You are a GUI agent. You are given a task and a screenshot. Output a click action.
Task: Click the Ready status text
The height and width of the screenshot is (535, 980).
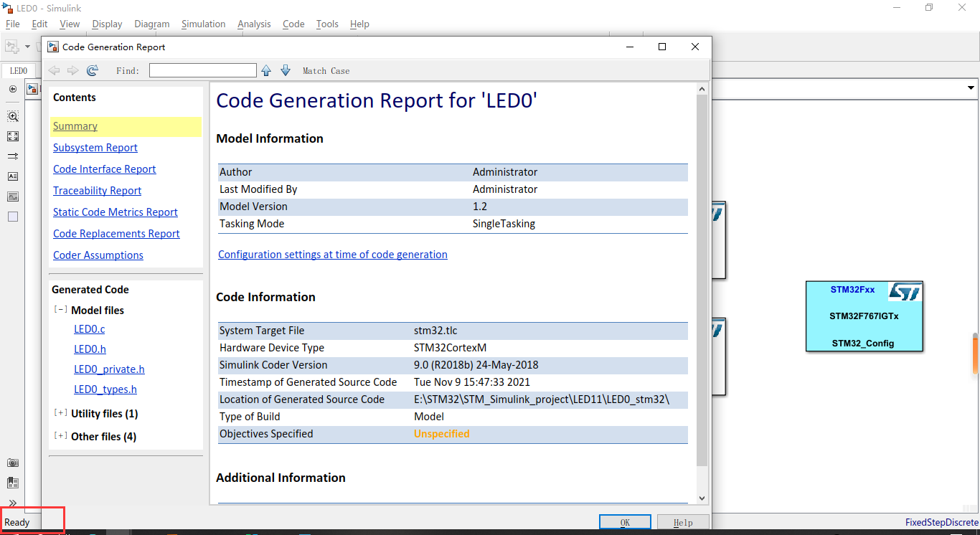click(x=17, y=522)
